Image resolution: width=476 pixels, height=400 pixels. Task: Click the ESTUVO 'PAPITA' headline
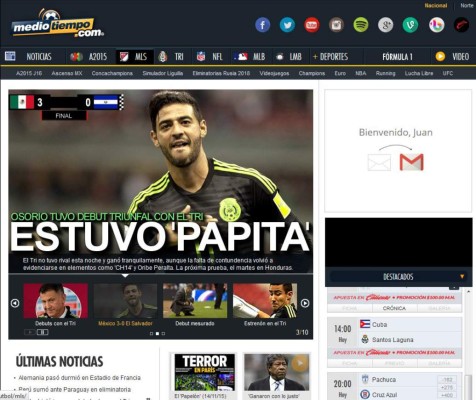[x=160, y=237]
